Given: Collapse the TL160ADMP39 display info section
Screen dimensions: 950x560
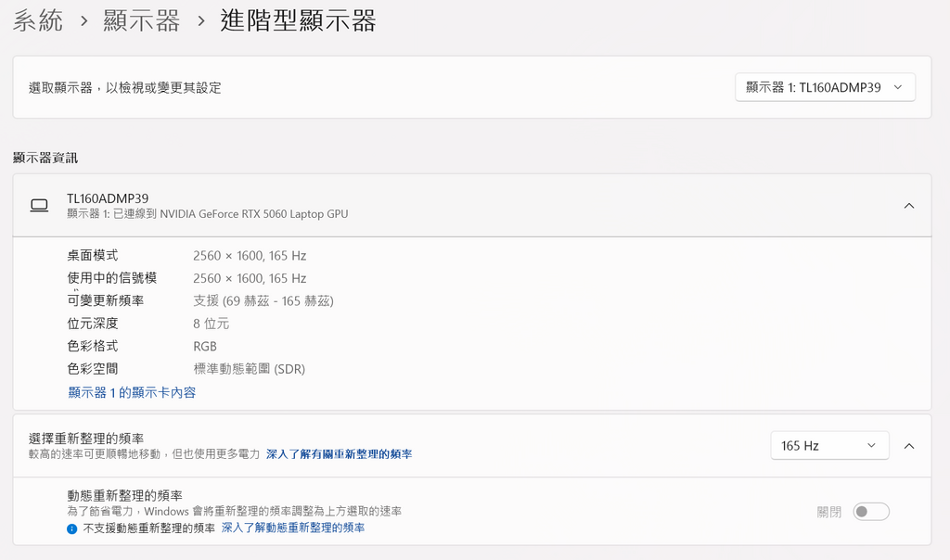Looking at the screenshot, I should point(909,206).
